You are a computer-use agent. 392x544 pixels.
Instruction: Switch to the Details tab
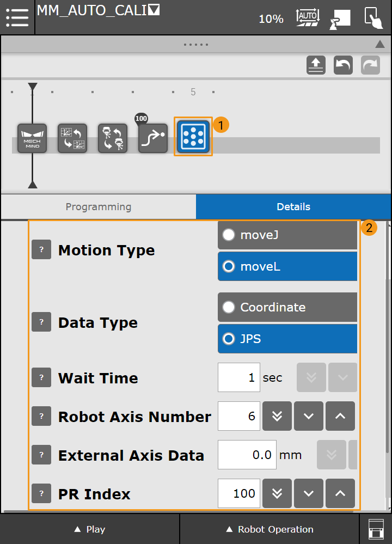tap(293, 207)
